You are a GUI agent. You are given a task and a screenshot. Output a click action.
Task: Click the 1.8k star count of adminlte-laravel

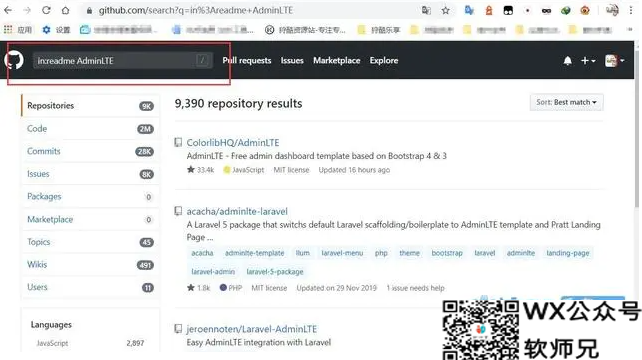pos(199,288)
